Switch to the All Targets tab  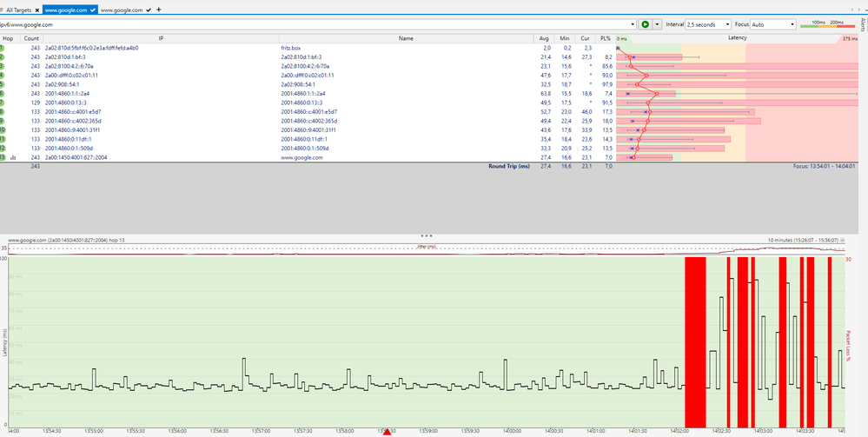(x=18, y=10)
